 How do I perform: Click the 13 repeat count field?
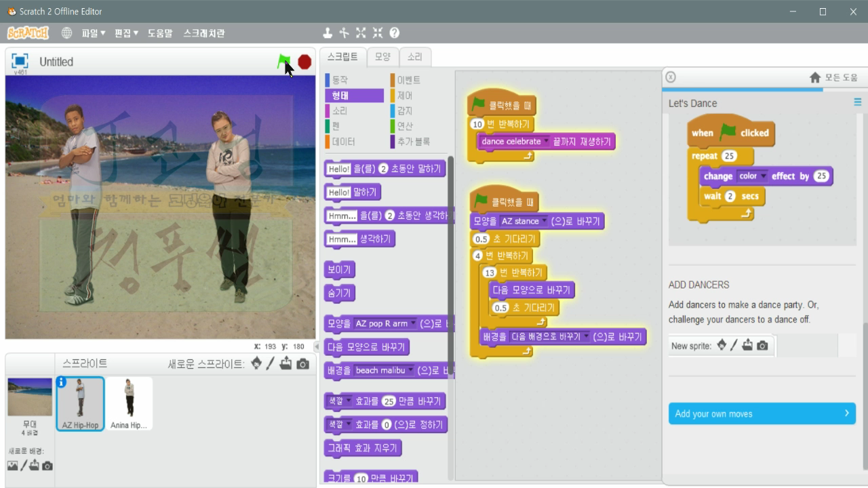490,272
